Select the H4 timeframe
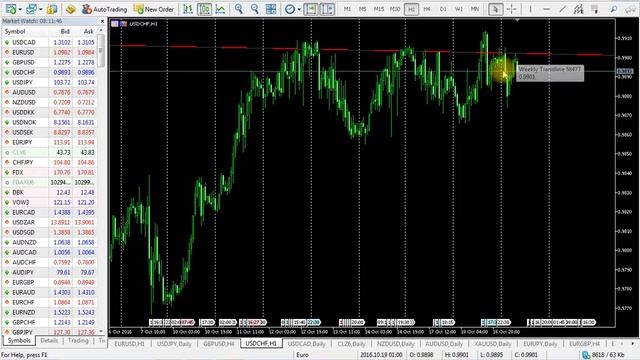The image size is (640, 360). [427, 9]
